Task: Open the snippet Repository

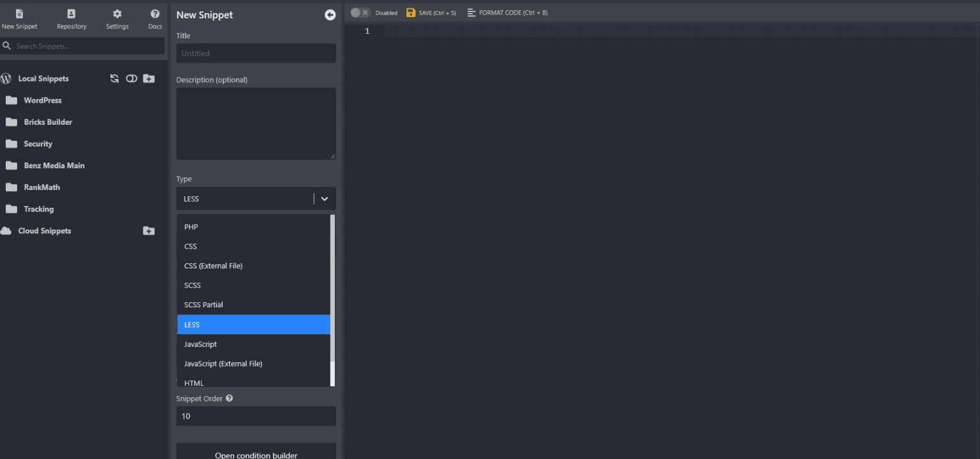Action: click(x=71, y=14)
